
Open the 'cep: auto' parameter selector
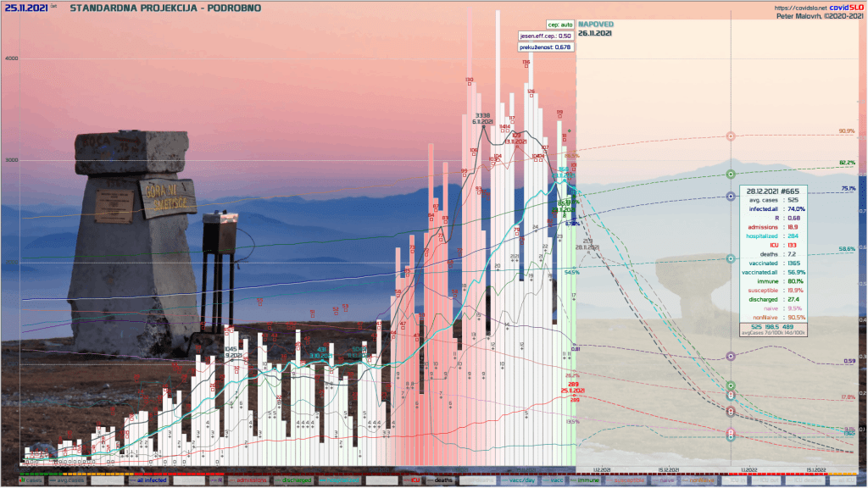(559, 25)
